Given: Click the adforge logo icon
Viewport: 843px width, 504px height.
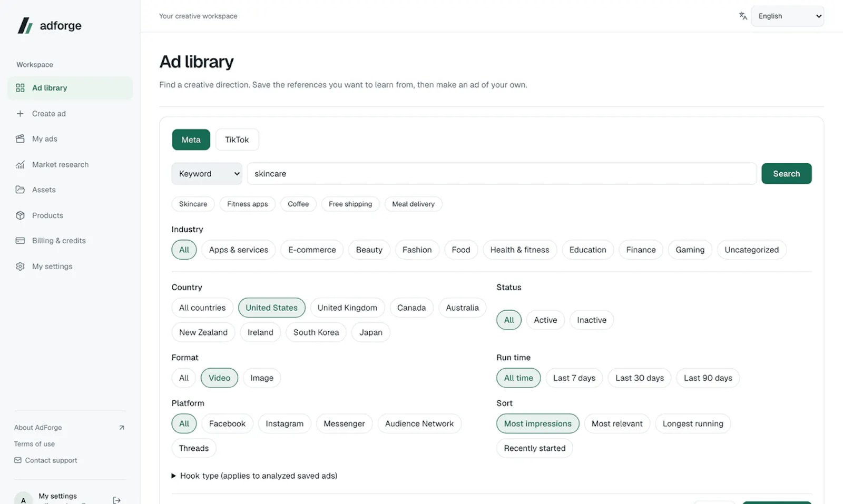Looking at the screenshot, I should (x=25, y=25).
